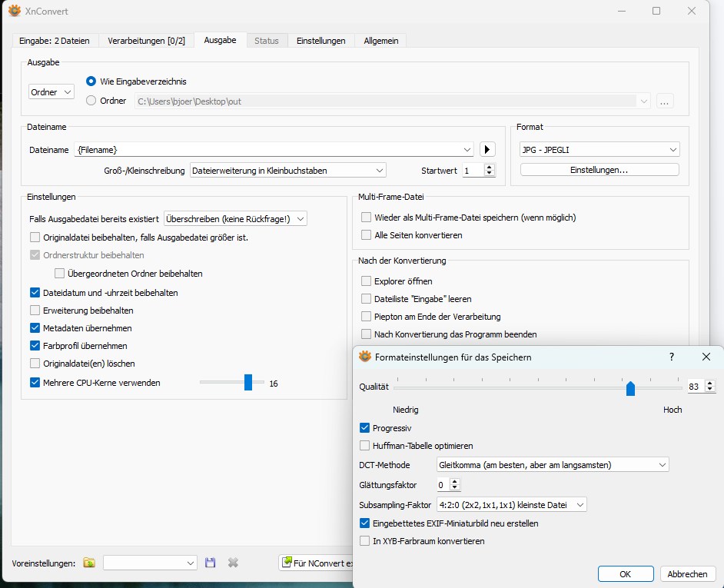724x588 pixels.
Task: Cancel with the Abbrechen button
Action: click(x=687, y=573)
